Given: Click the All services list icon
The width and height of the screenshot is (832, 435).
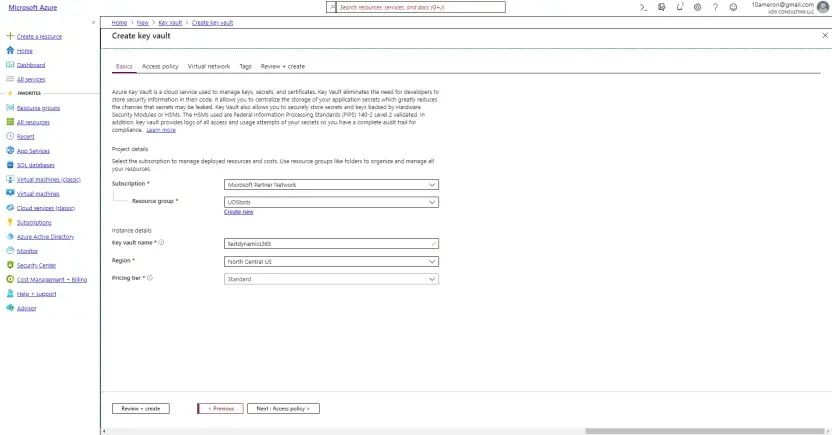Looking at the screenshot, I should coord(10,79).
